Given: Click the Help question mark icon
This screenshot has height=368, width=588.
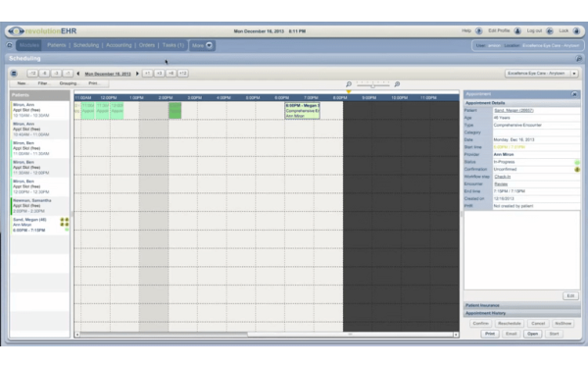Looking at the screenshot, I should (479, 31).
